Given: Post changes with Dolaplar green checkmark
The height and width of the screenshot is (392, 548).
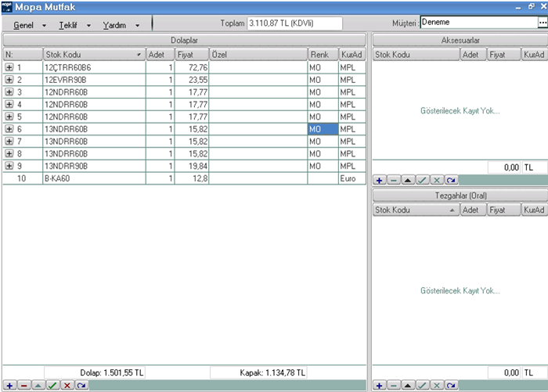Looking at the screenshot, I should (52, 386).
